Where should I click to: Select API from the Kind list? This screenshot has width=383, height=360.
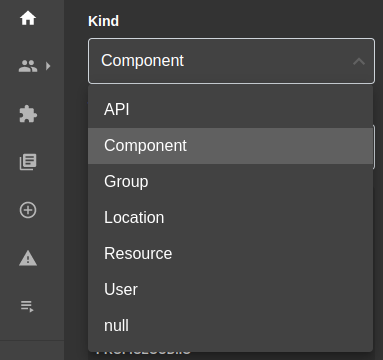pos(230,109)
